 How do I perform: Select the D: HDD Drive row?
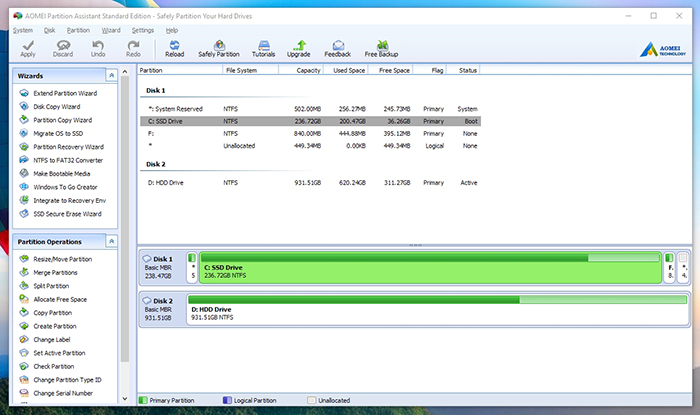click(x=310, y=183)
